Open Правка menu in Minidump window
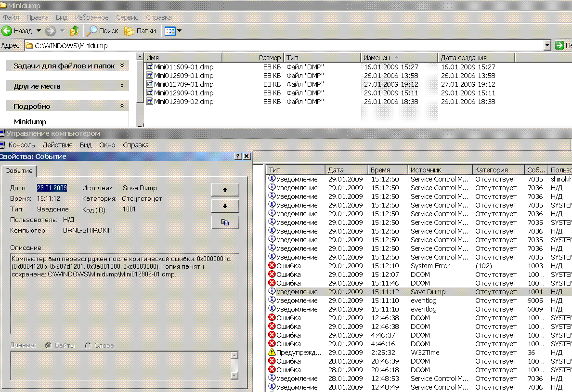 tap(37, 17)
